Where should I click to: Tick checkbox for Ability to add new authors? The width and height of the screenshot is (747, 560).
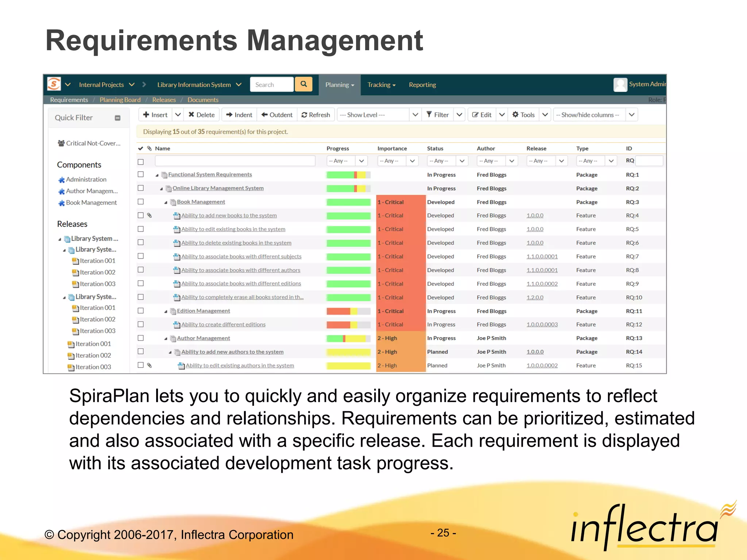pos(140,351)
